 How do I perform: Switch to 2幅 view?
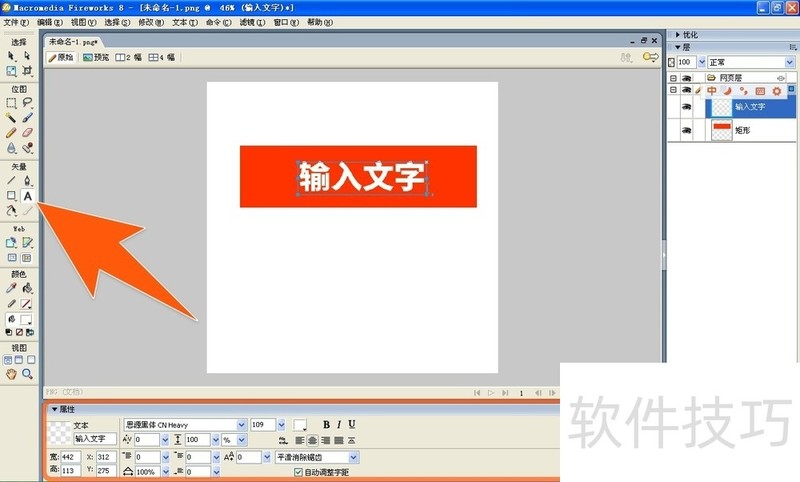[x=129, y=57]
